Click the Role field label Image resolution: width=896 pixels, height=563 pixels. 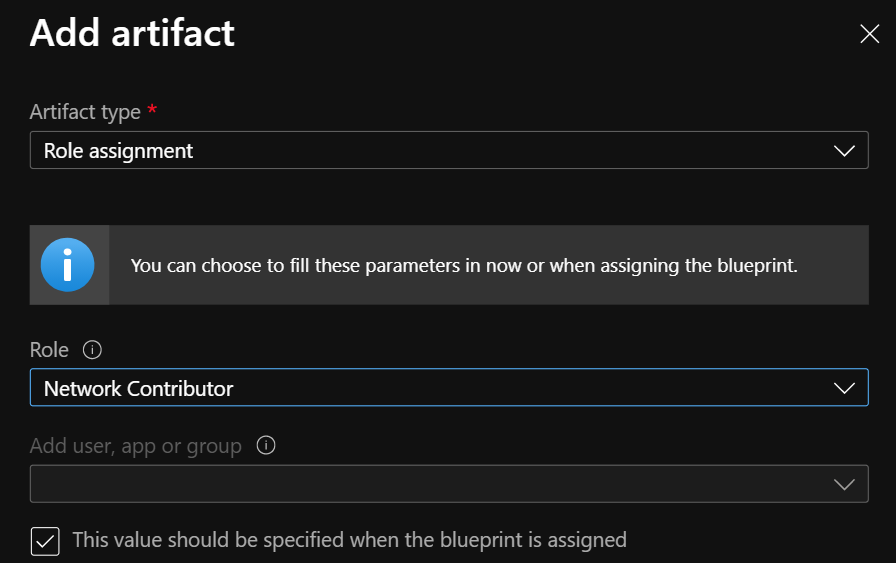pyautogui.click(x=49, y=350)
